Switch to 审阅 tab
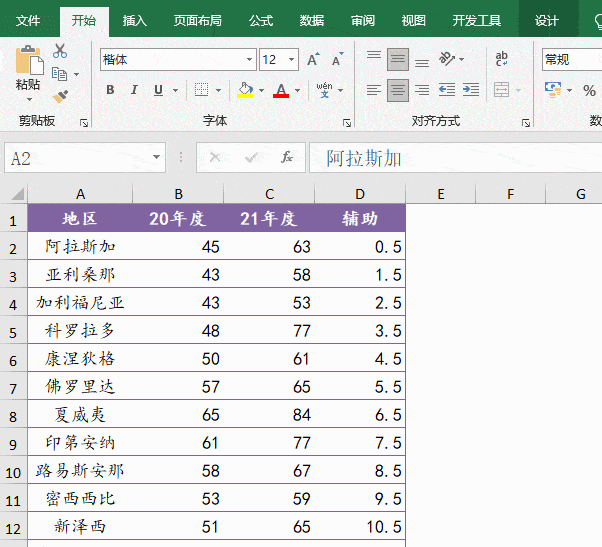This screenshot has width=602, height=547. coord(363,20)
